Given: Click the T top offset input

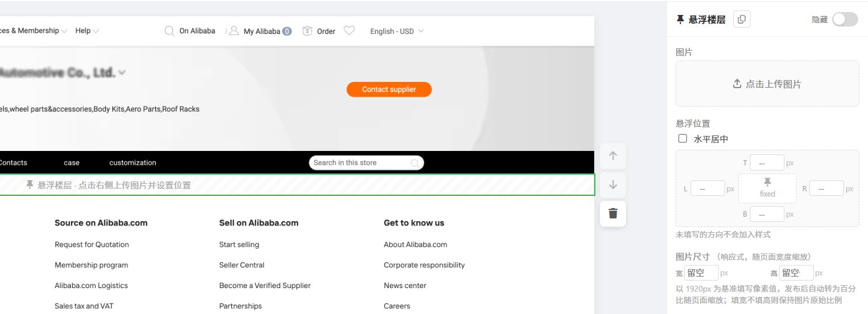Looking at the screenshot, I should pos(767,162).
